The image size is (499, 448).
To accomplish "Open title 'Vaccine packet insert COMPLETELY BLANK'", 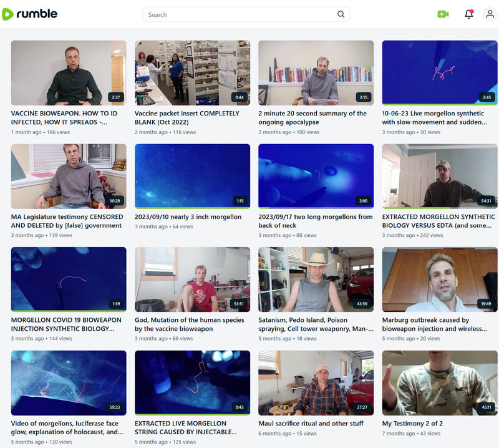I will tap(187, 118).
